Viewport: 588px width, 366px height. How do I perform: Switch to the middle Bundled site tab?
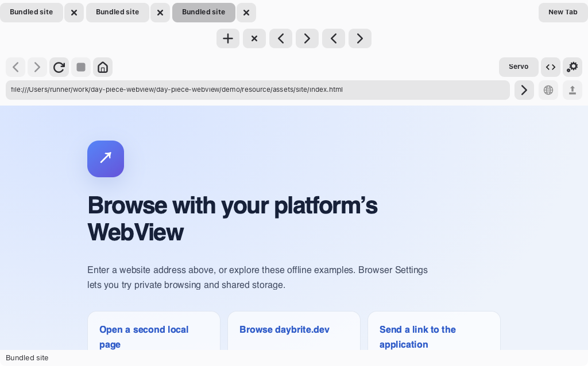point(117,13)
